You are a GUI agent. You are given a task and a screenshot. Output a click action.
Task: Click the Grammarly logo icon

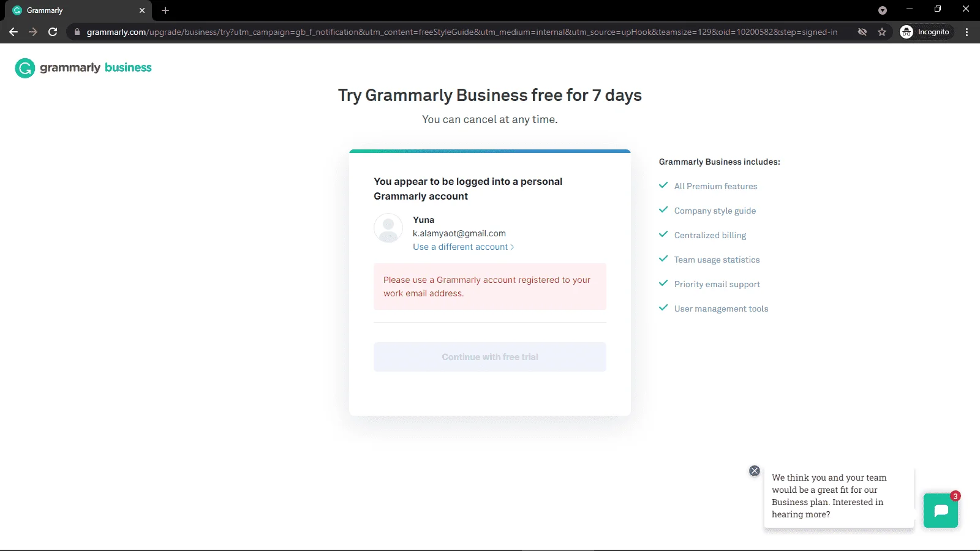point(24,68)
